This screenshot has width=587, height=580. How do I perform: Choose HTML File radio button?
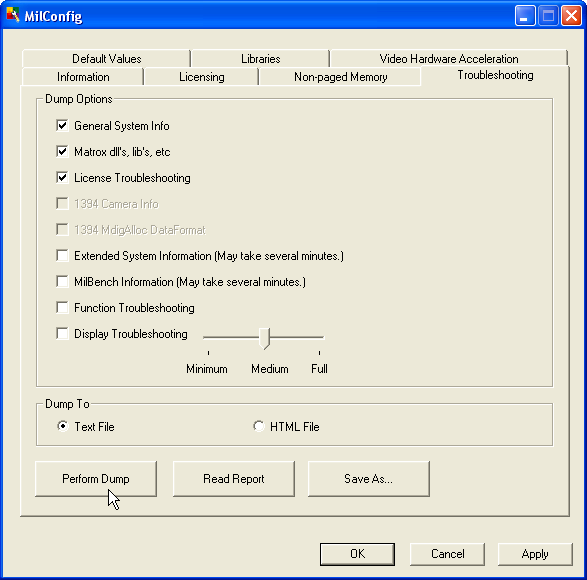[x=258, y=426]
